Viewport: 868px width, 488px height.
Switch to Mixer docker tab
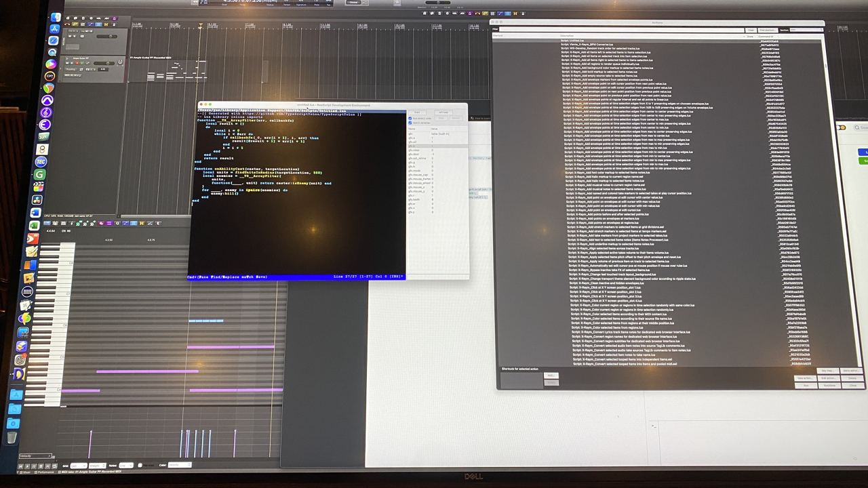point(26,473)
